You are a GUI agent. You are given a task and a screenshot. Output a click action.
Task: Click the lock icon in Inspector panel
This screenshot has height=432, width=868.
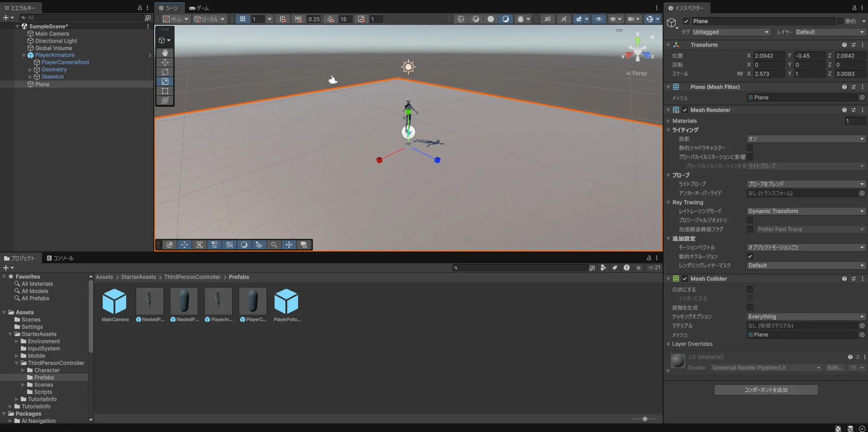coord(854,8)
